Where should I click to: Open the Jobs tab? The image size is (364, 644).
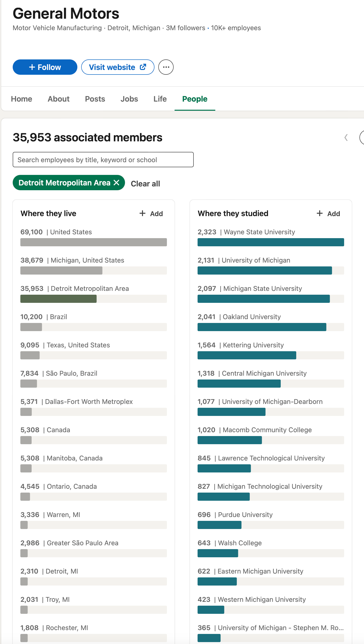coord(129,99)
